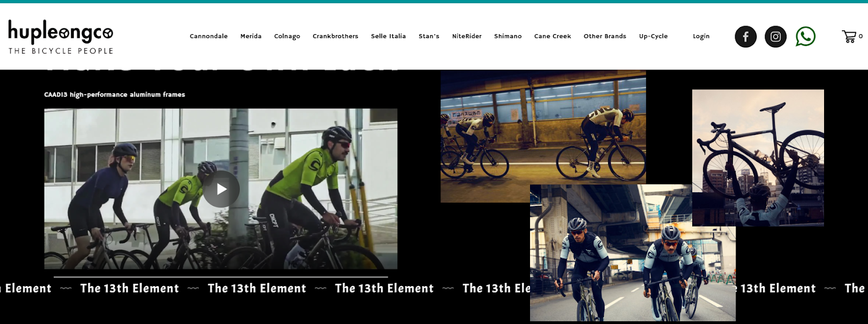This screenshot has width=868, height=324.
Task: Open the Merida brand page
Action: [251, 36]
